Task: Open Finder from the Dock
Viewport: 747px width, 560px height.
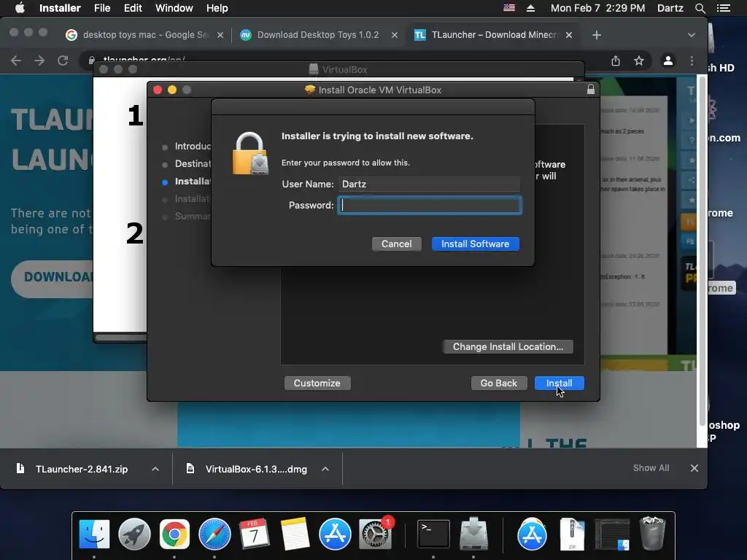Action: [94, 534]
